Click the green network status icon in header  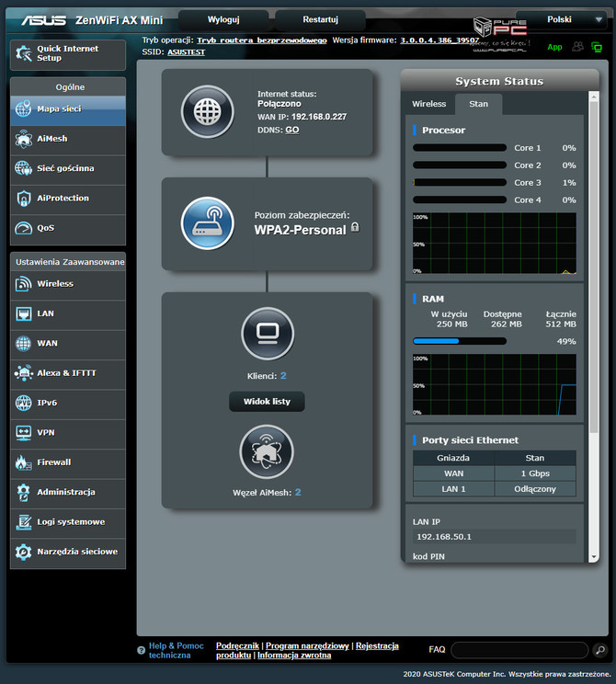(x=597, y=47)
